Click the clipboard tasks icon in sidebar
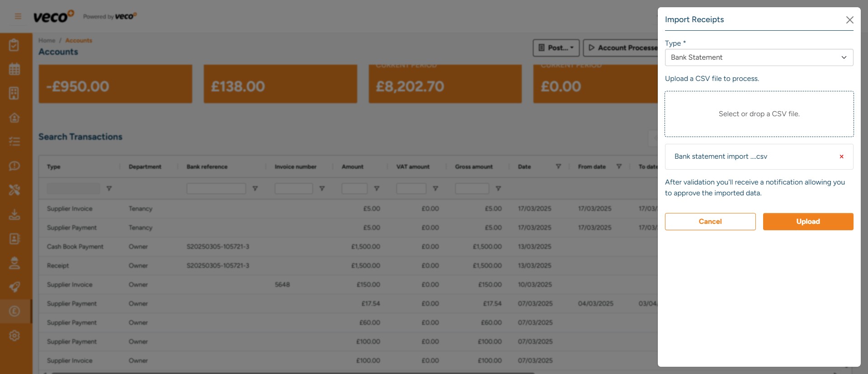This screenshot has height=374, width=868. [14, 45]
